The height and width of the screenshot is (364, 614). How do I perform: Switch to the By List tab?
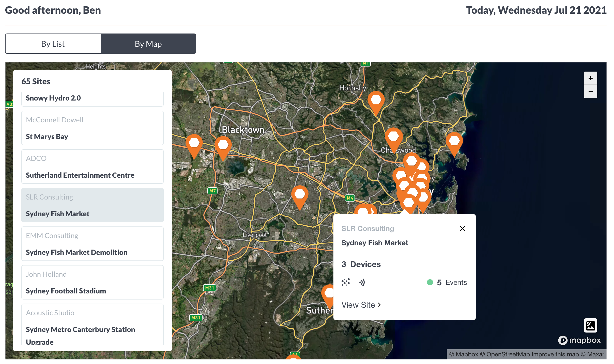pos(53,44)
